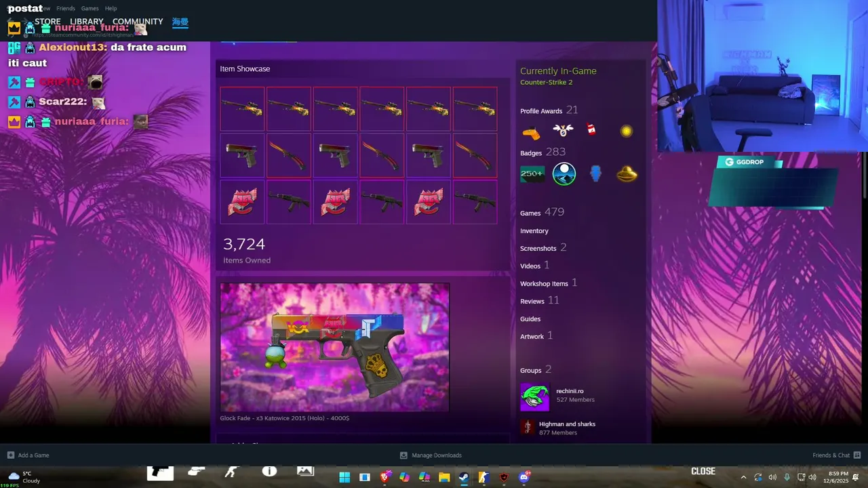Open Highman and sharks group avatar
The height and width of the screenshot is (488, 868).
pyautogui.click(x=528, y=426)
